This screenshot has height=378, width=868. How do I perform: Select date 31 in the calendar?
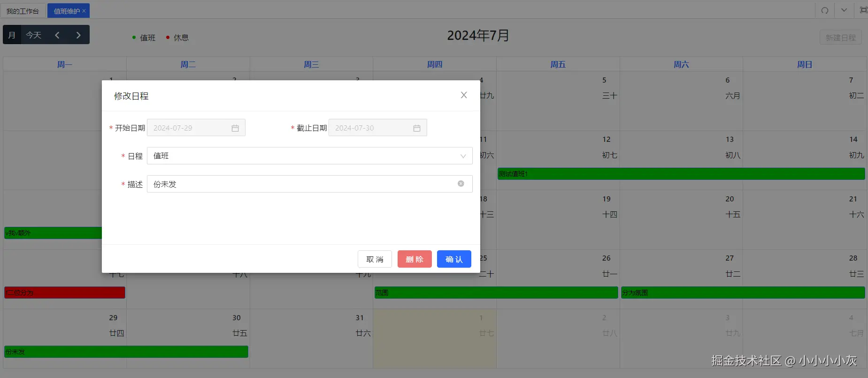click(x=360, y=318)
